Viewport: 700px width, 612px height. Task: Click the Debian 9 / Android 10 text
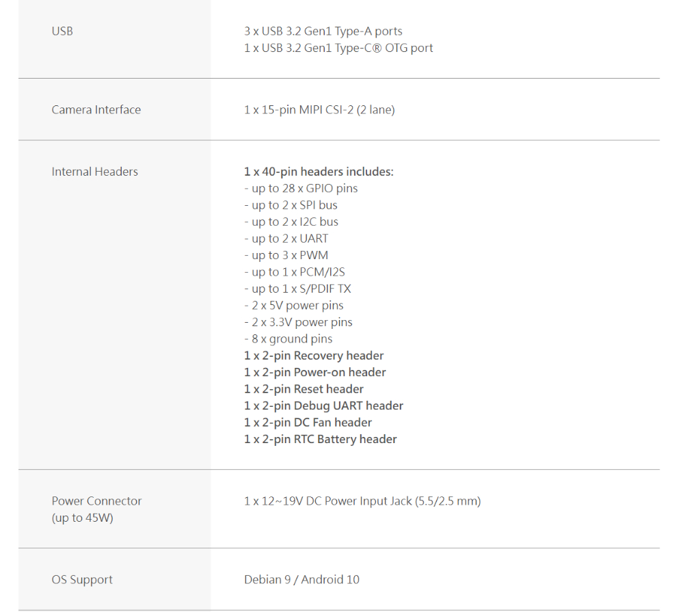tap(301, 580)
